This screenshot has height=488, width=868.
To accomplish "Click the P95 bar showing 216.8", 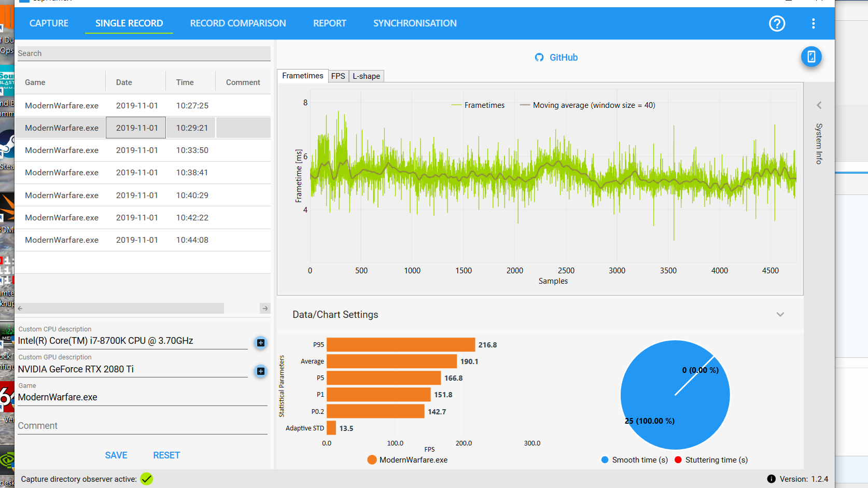I will (x=401, y=345).
